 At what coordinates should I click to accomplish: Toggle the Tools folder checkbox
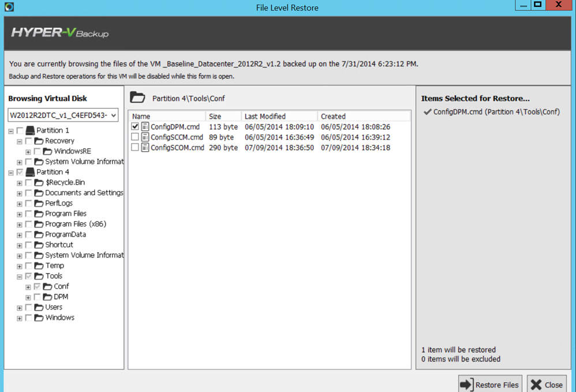coord(29,276)
